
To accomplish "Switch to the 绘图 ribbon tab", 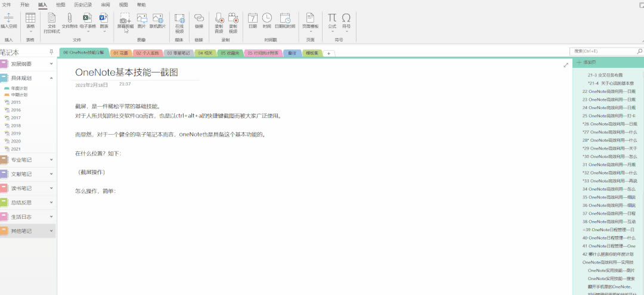I will pyautogui.click(x=60, y=5).
